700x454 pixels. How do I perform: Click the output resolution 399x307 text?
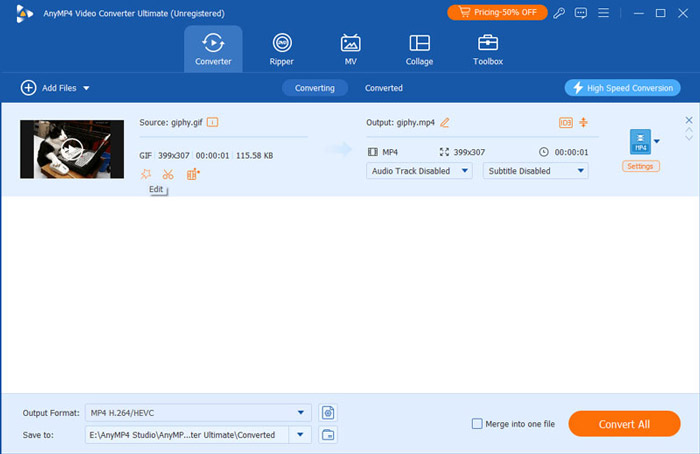click(x=469, y=152)
